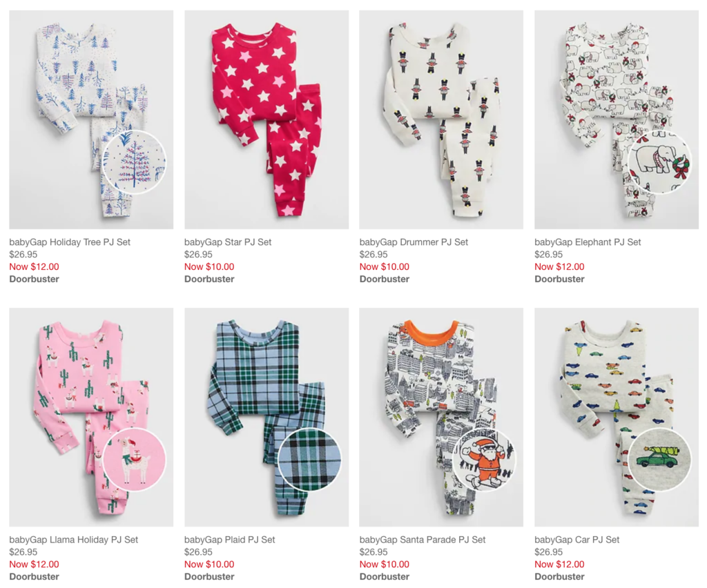Follow babyGap Santa Parade PJ Set link
Screen dimensions: 707x588
click(423, 539)
